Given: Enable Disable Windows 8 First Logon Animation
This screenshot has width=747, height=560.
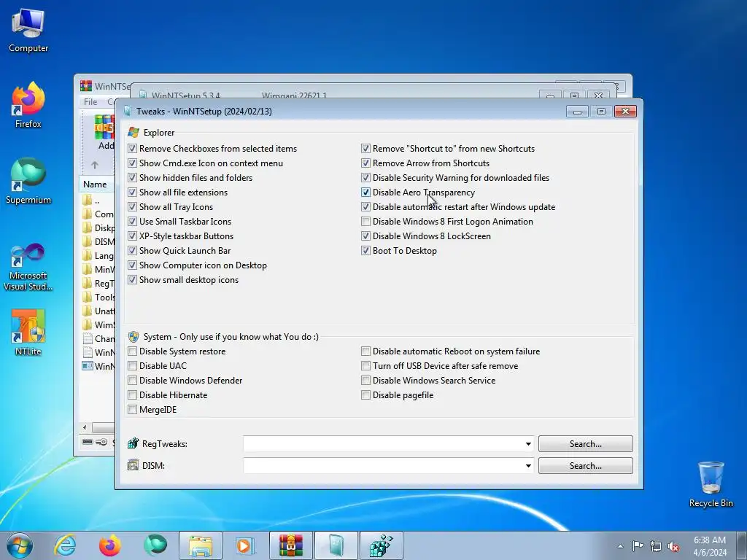Looking at the screenshot, I should [366, 222].
